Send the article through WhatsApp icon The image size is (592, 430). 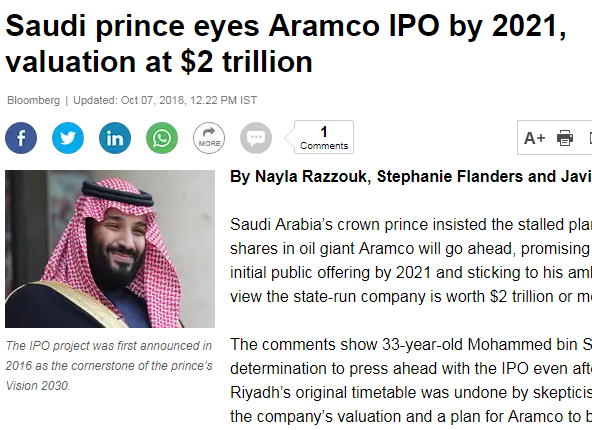click(x=162, y=138)
